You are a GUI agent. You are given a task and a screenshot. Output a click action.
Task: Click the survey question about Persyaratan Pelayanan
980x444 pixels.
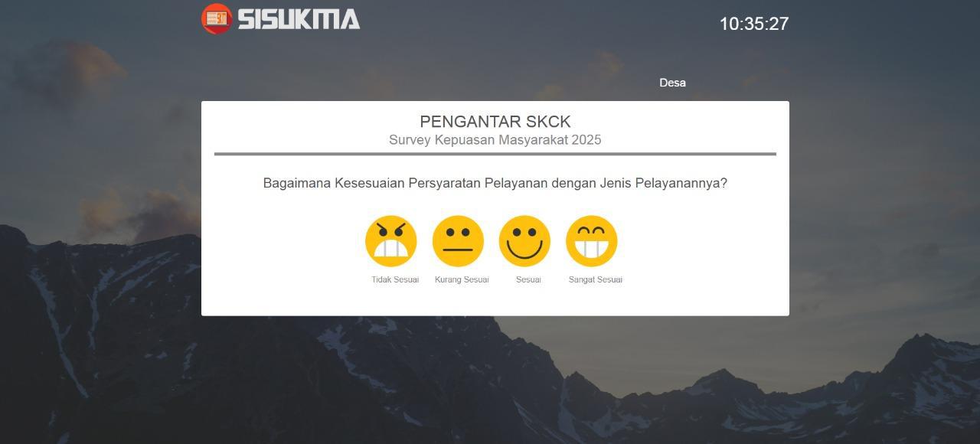495,184
